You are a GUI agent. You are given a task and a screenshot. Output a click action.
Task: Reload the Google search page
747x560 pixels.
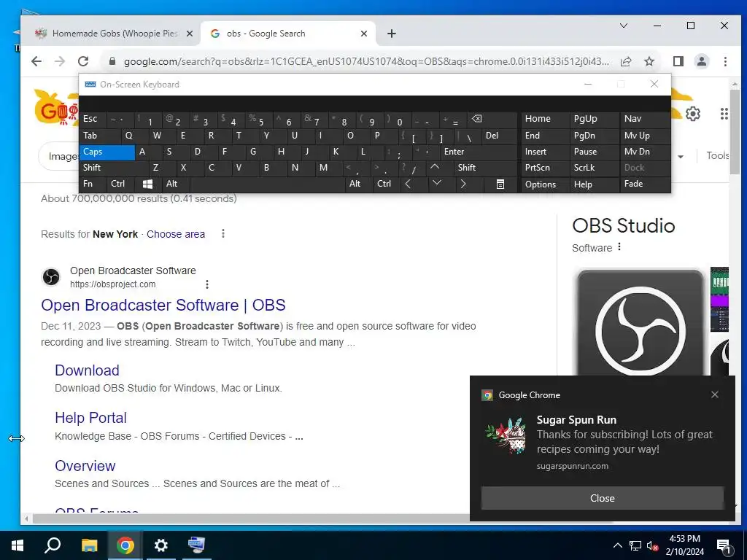(83, 61)
